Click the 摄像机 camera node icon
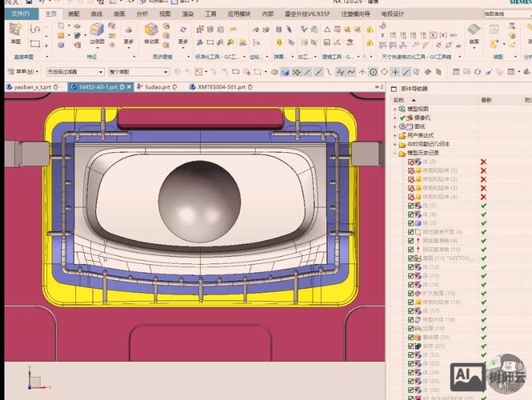The height and width of the screenshot is (400, 532). pyautogui.click(x=410, y=118)
